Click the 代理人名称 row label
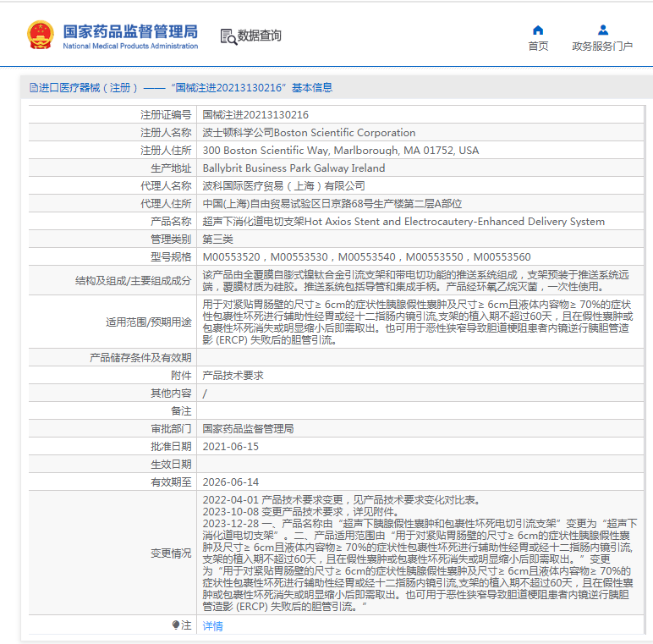Viewport: 653px width, 644px height. [166, 186]
